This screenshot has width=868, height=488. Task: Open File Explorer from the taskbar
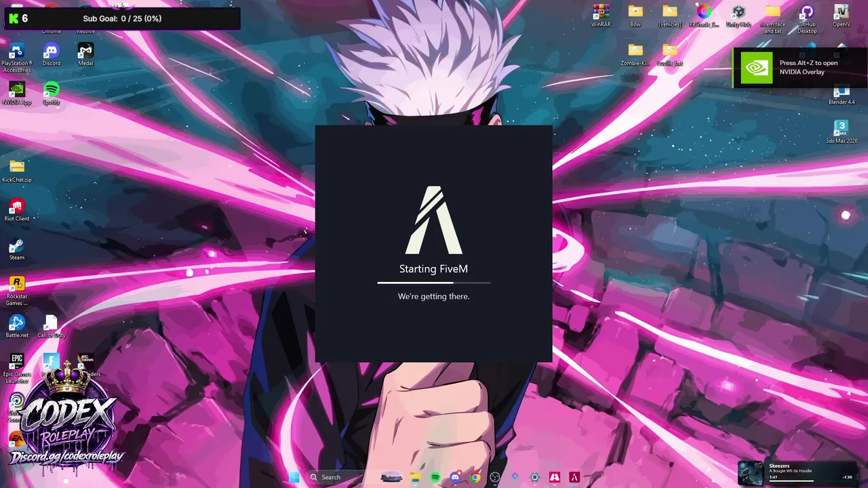[415, 477]
